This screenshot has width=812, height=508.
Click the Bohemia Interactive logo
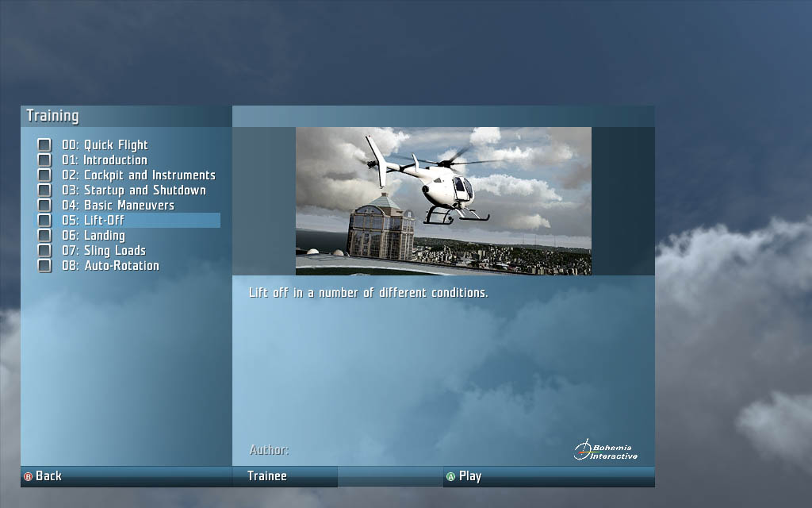606,450
